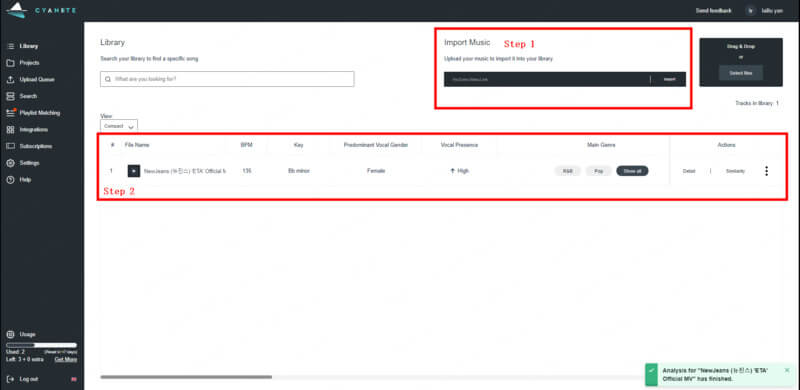Screen dimensions: 800x390
Task: Click the File Name column header
Action: [137, 145]
